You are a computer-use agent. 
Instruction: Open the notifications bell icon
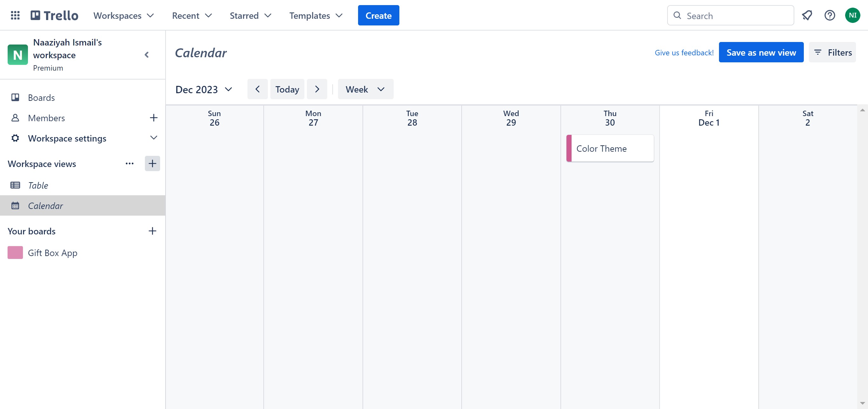pos(807,15)
